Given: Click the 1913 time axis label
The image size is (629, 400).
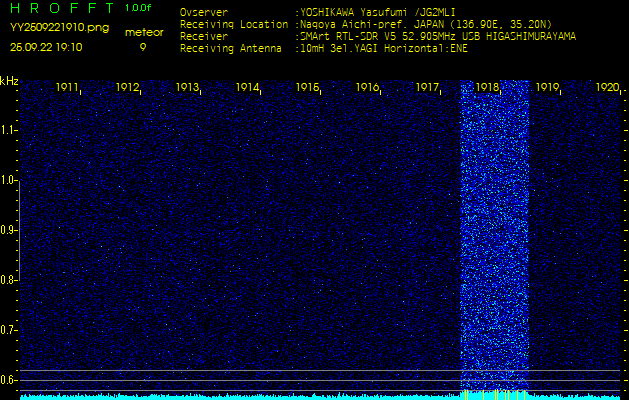Looking at the screenshot, I should click(187, 87).
